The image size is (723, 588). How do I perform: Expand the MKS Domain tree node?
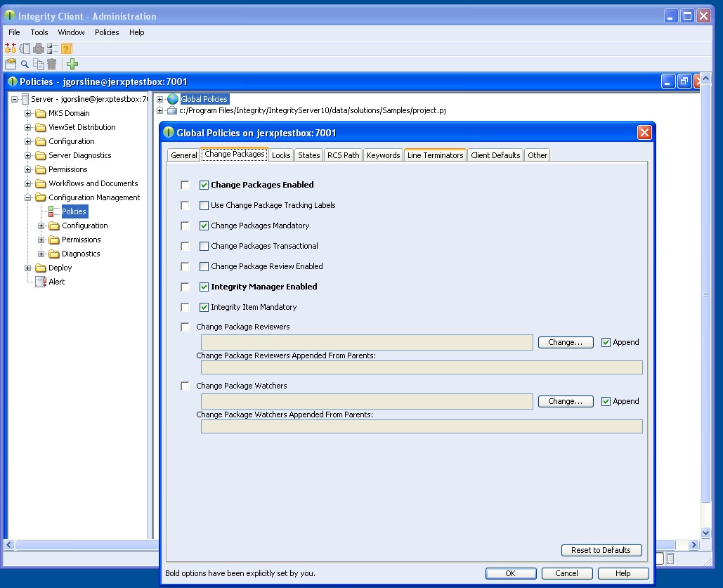27,113
